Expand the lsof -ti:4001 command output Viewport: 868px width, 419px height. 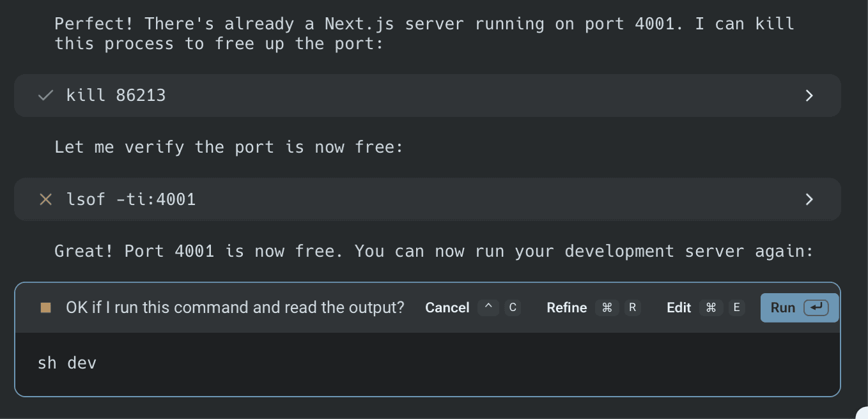coord(809,199)
